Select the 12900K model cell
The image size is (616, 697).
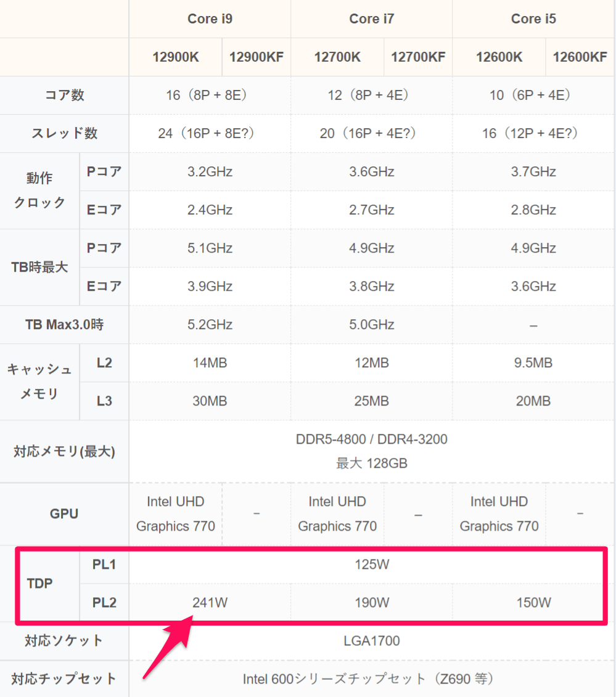[176, 57]
